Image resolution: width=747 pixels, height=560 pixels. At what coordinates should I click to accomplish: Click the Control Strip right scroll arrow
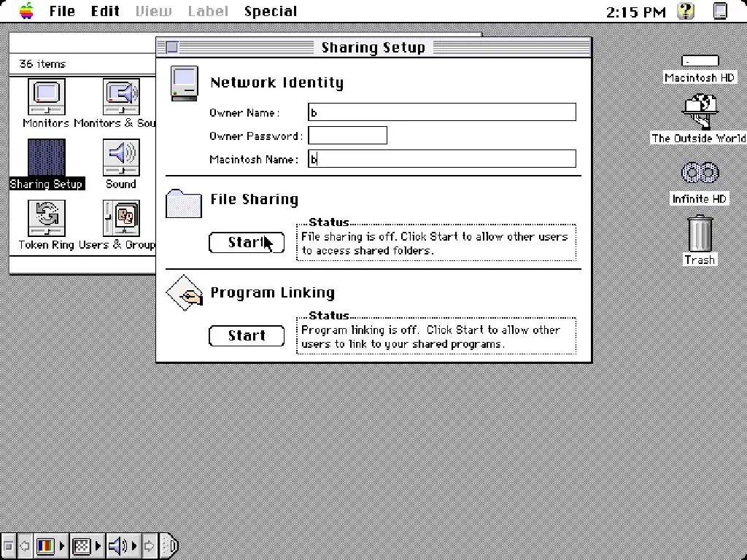click(149, 545)
